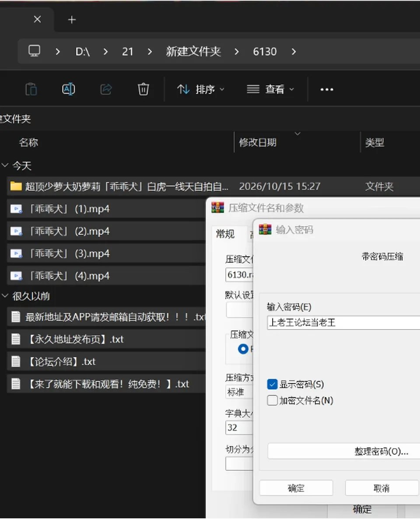Expand the chevron after 6130 in address bar
Screen dimensions: 420x519
click(x=294, y=52)
